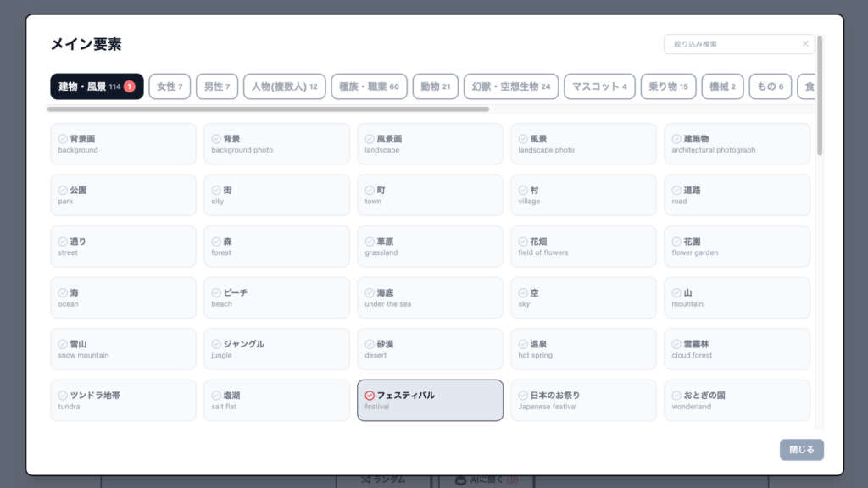The height and width of the screenshot is (488, 868).
Task: Toggle selection of 雪山 snow mountain
Action: point(123,348)
